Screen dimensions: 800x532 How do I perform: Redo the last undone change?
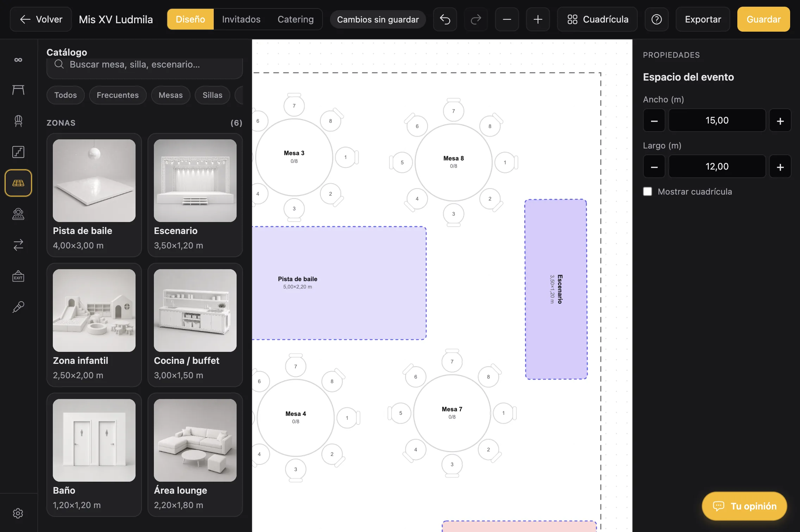coord(476,19)
